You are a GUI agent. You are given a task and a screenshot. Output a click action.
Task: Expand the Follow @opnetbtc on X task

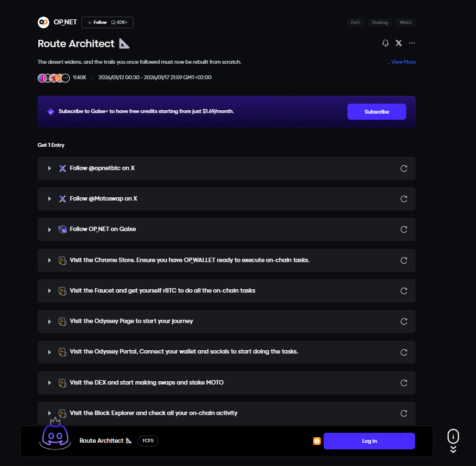pyautogui.click(x=49, y=168)
